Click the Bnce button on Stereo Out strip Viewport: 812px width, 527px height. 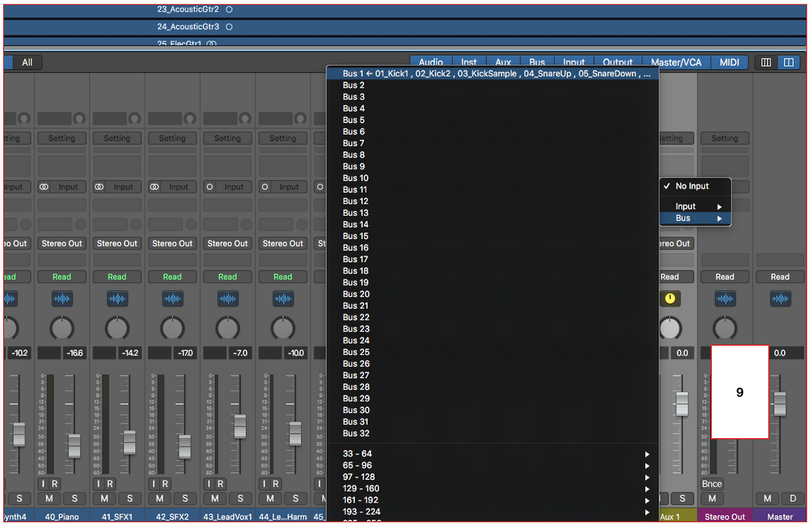click(x=712, y=484)
